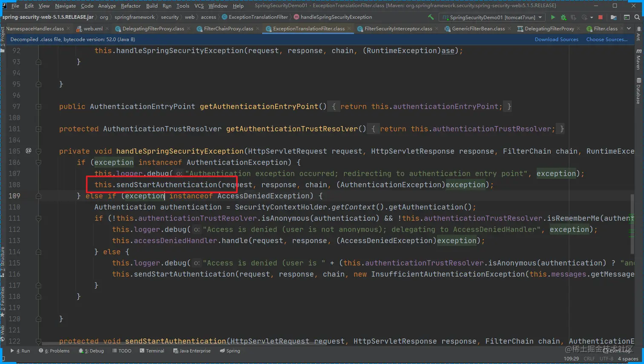Collapse the if block fold at line 111
644x364 pixels.
(38, 218)
